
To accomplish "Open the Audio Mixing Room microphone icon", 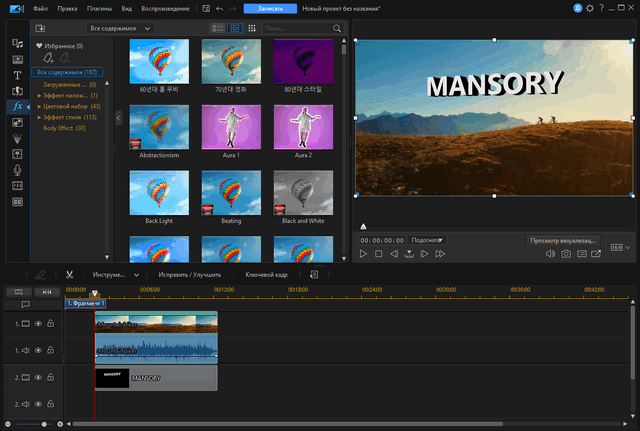I will click(x=17, y=170).
